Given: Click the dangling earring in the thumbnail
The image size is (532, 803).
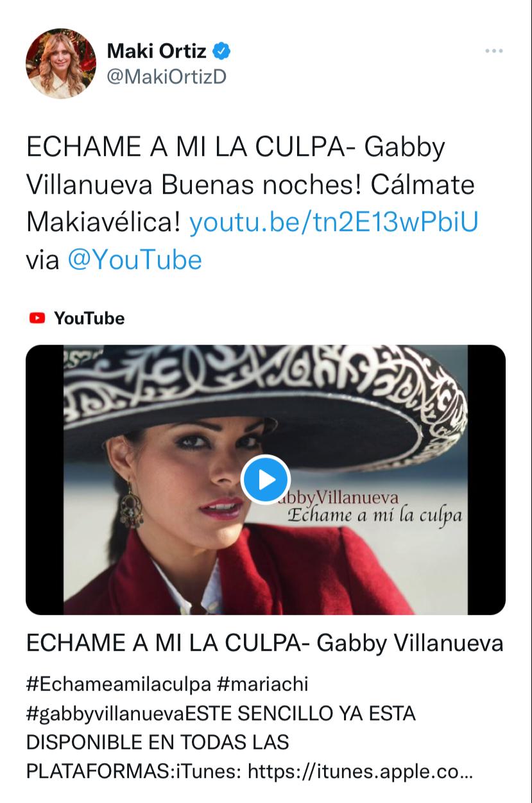Looking at the screenshot, I should (x=130, y=506).
